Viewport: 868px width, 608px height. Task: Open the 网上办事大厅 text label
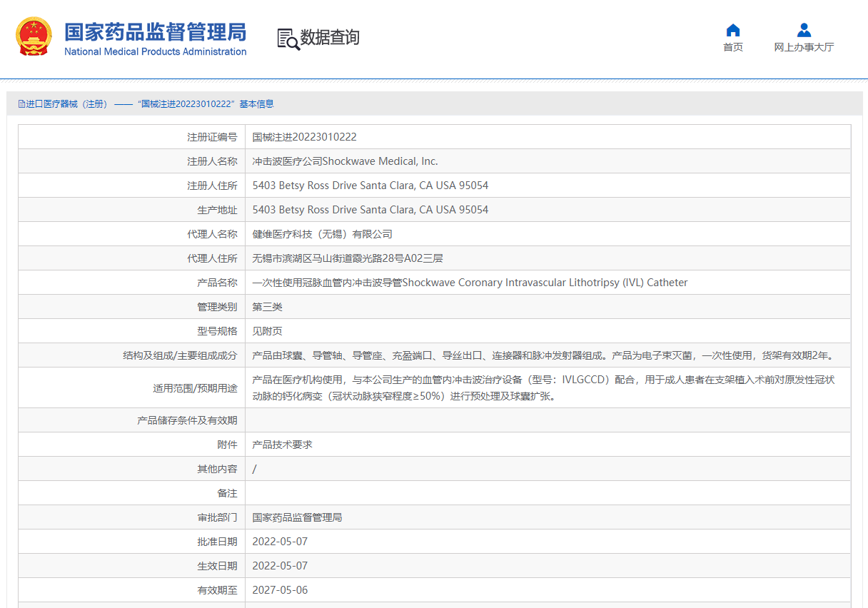pos(804,47)
